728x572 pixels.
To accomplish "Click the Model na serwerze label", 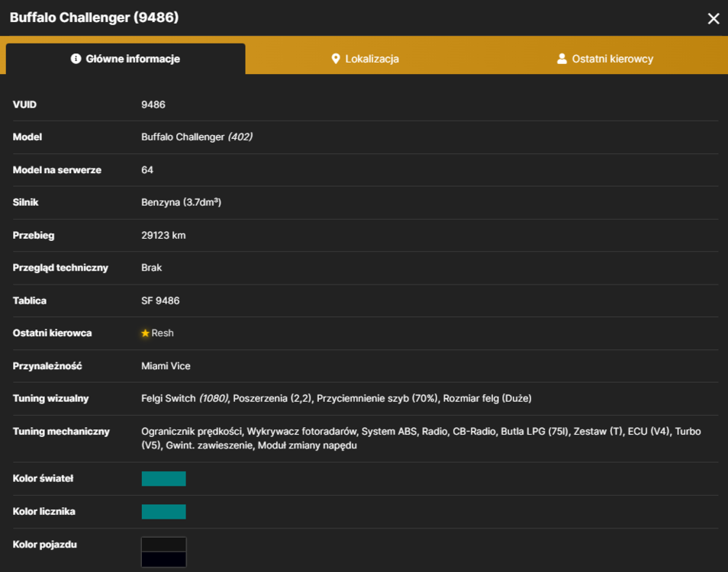I will [56, 170].
